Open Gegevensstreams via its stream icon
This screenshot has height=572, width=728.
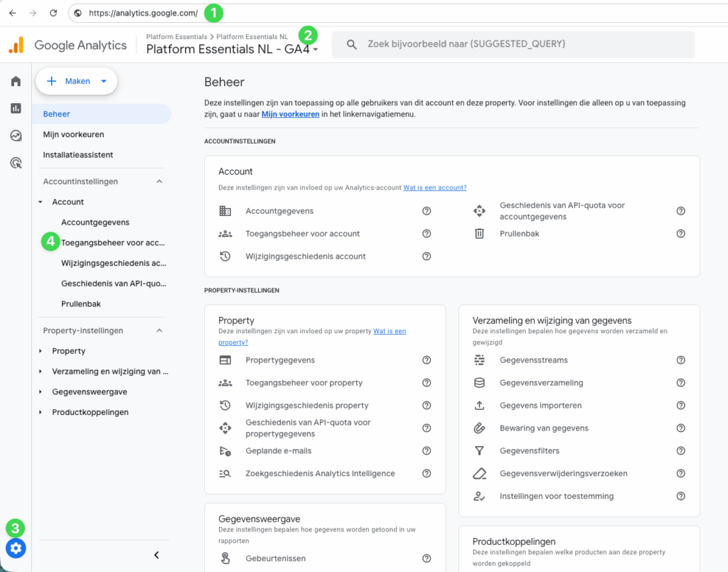(481, 360)
